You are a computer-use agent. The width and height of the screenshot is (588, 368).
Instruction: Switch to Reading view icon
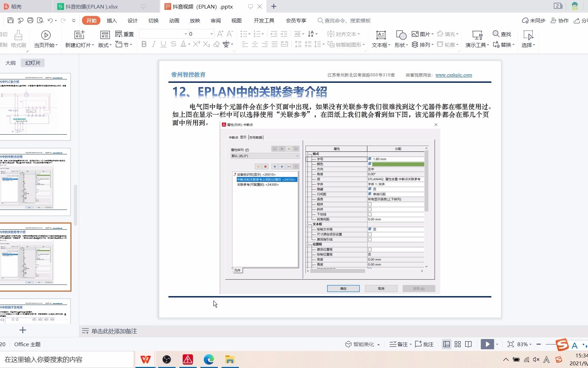pyautogui.click(x=469, y=344)
